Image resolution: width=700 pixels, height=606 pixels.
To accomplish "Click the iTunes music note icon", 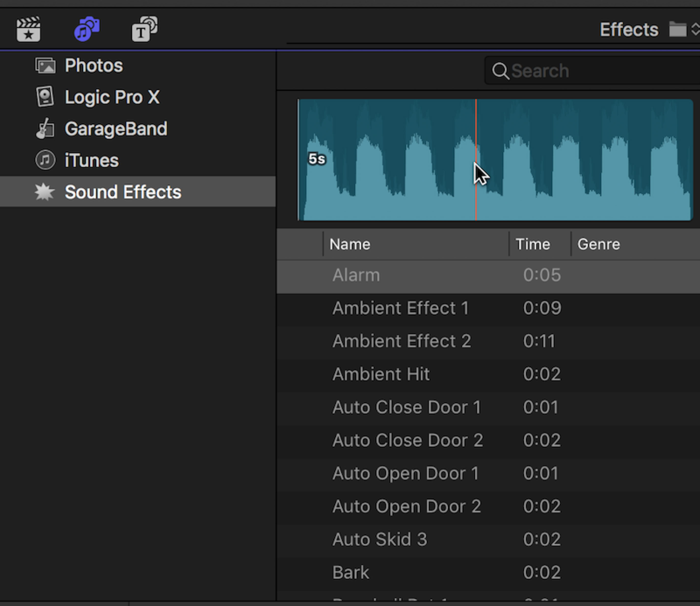I will tap(45, 160).
